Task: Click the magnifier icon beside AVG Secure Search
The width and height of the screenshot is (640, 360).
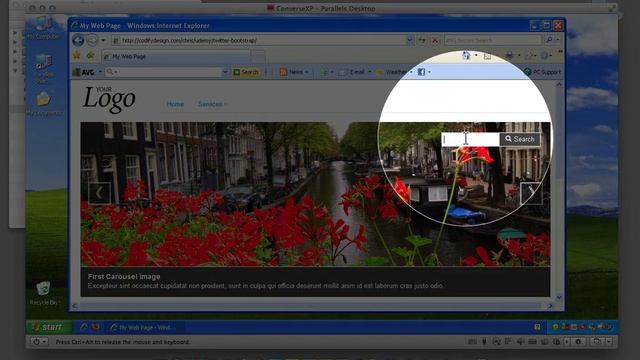Action: click(x=549, y=40)
